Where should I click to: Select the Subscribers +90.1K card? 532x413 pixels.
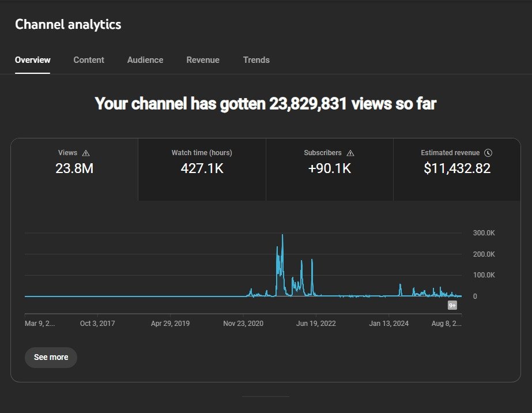(329, 169)
